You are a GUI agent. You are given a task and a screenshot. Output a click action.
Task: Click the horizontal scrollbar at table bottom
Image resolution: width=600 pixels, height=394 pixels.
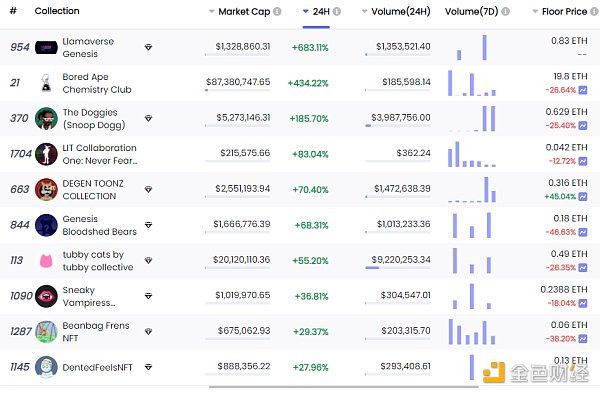[344, 387]
